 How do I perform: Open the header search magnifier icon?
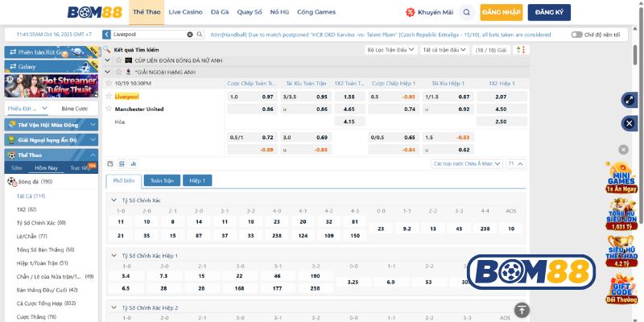(466, 12)
